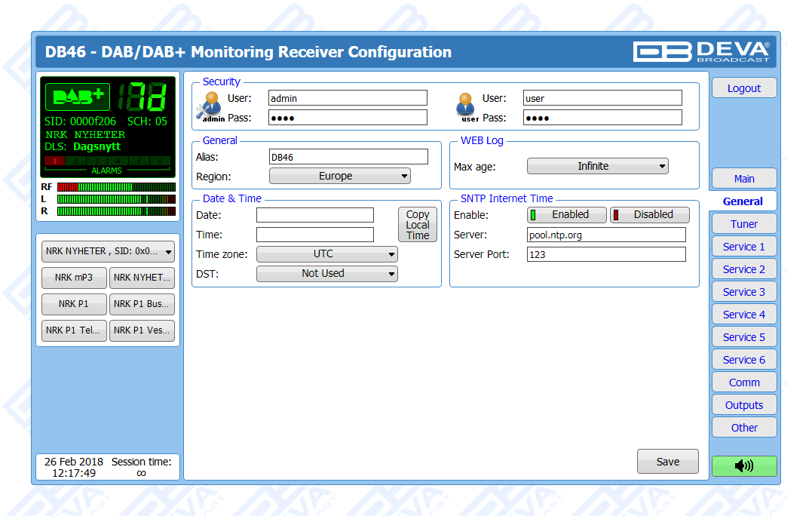Click the admin user icon
This screenshot has width=812, height=516.
(x=210, y=106)
